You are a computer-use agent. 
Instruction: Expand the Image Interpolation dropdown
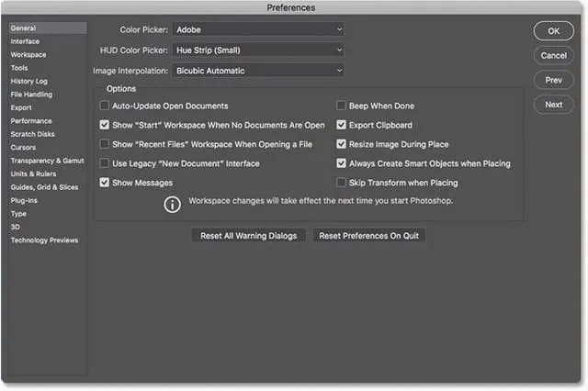click(x=258, y=71)
